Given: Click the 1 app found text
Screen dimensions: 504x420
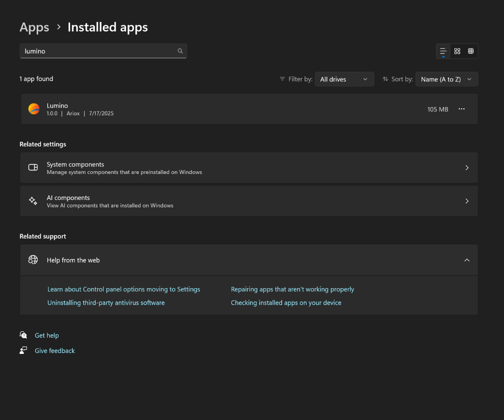Looking at the screenshot, I should [x=36, y=79].
